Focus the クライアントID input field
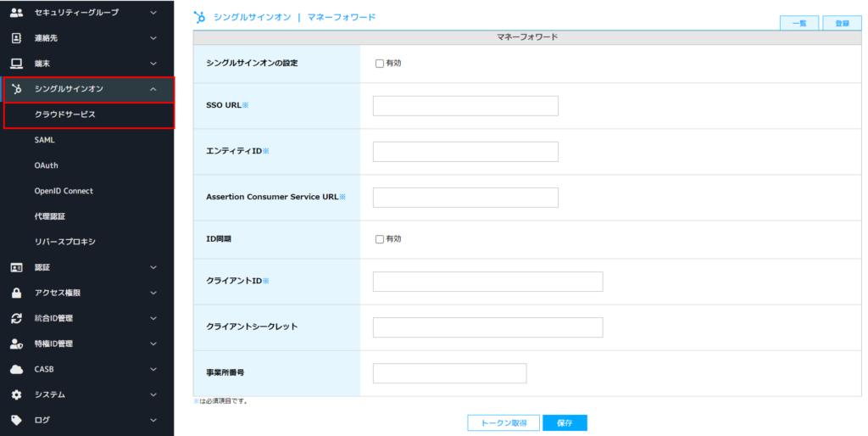Screen dimensions: 868x436 point(487,282)
